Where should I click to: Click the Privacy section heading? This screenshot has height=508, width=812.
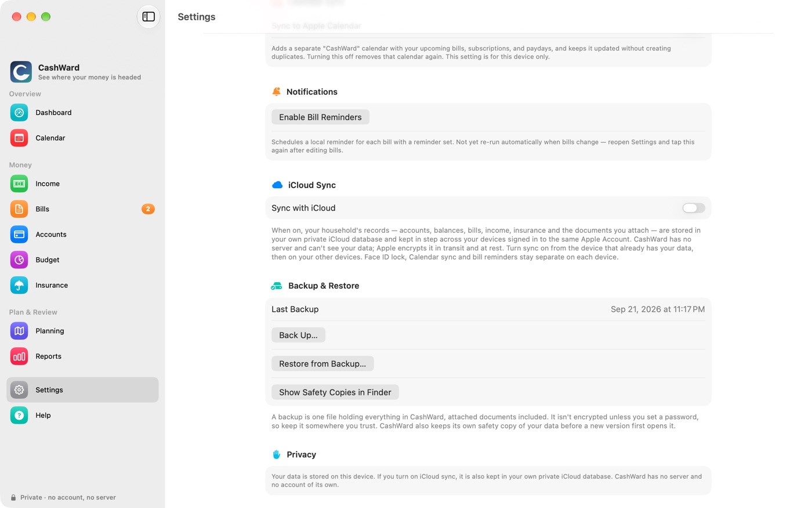301,455
